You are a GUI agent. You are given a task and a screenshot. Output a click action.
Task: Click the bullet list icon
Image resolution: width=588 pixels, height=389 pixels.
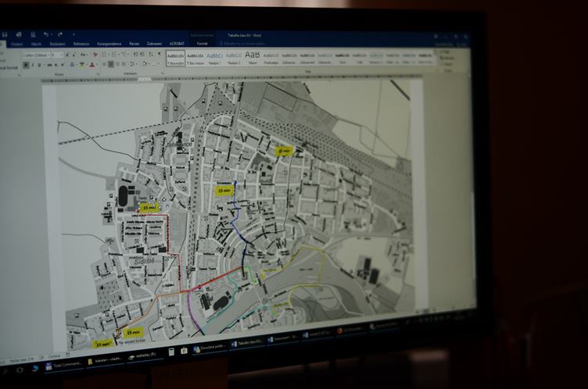[x=104, y=55]
